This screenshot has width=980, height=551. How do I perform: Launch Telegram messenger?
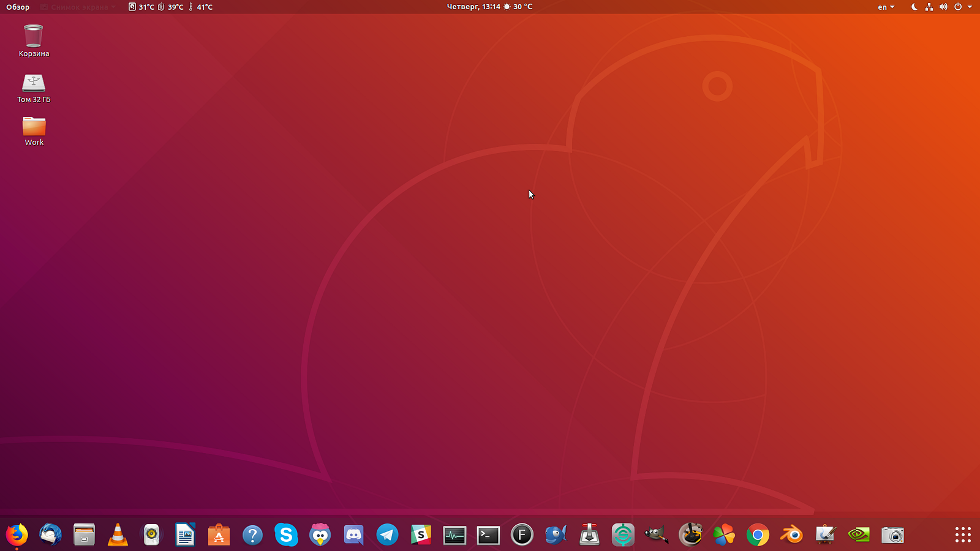387,535
